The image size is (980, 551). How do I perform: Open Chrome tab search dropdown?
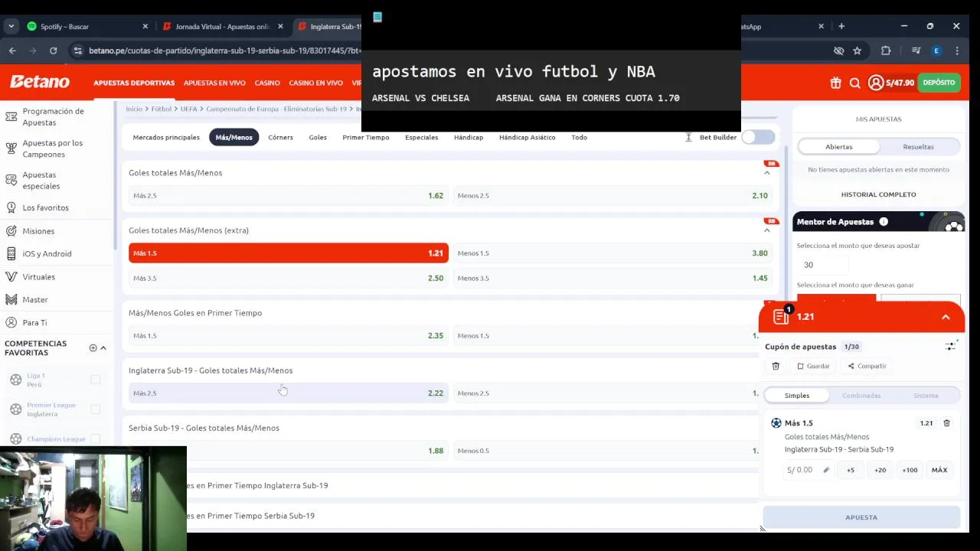11,26
